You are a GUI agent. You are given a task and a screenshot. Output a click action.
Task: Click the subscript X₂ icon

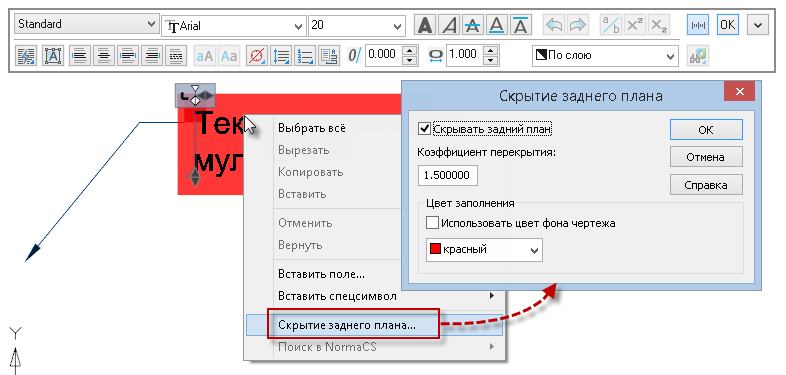(659, 25)
